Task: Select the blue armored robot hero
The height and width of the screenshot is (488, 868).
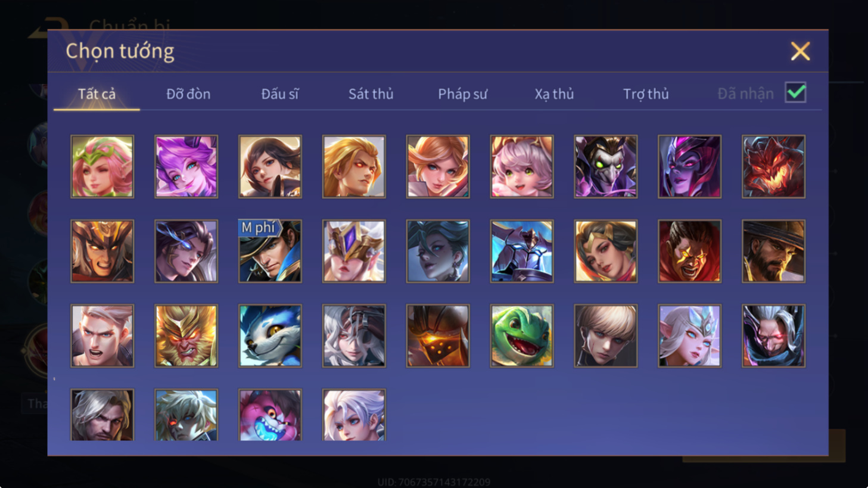Action: pos(521,251)
